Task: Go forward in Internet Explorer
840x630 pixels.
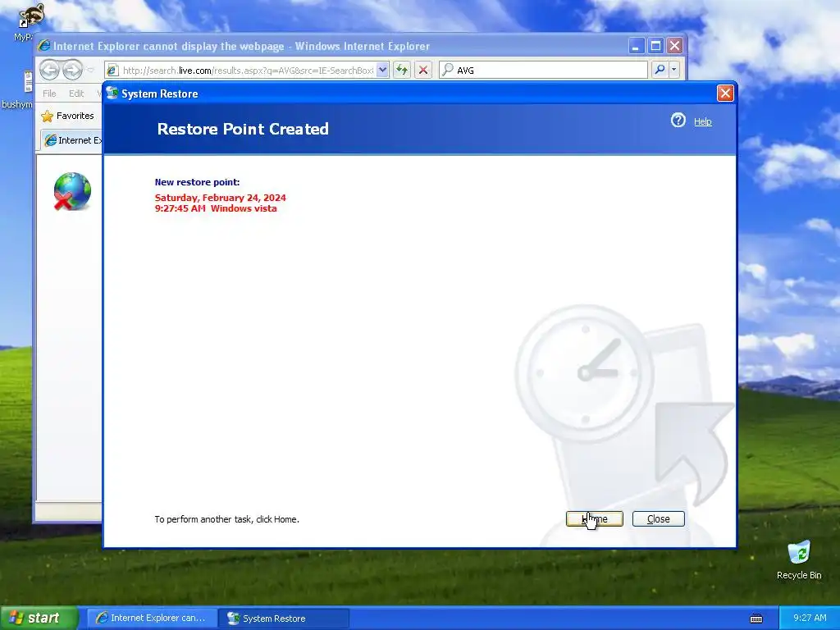Action: click(x=72, y=70)
